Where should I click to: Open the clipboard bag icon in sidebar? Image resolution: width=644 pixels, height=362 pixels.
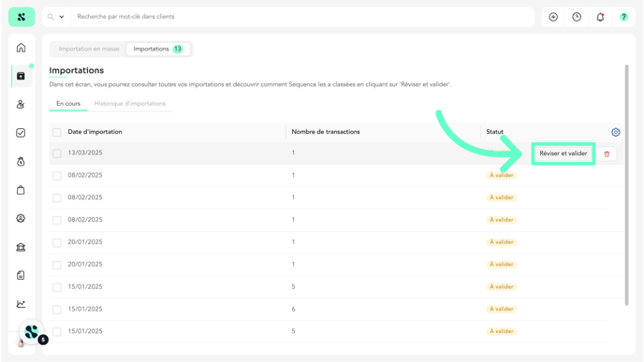21,190
